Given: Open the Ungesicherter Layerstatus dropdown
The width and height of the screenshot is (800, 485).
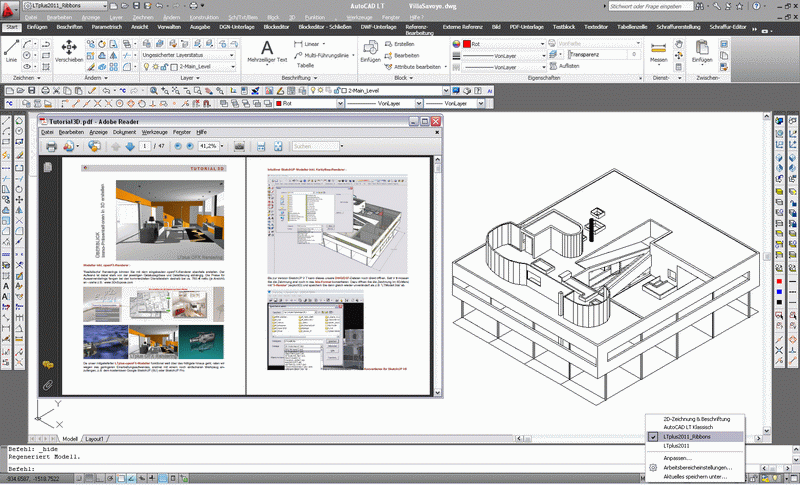Looking at the screenshot, I should (188, 55).
